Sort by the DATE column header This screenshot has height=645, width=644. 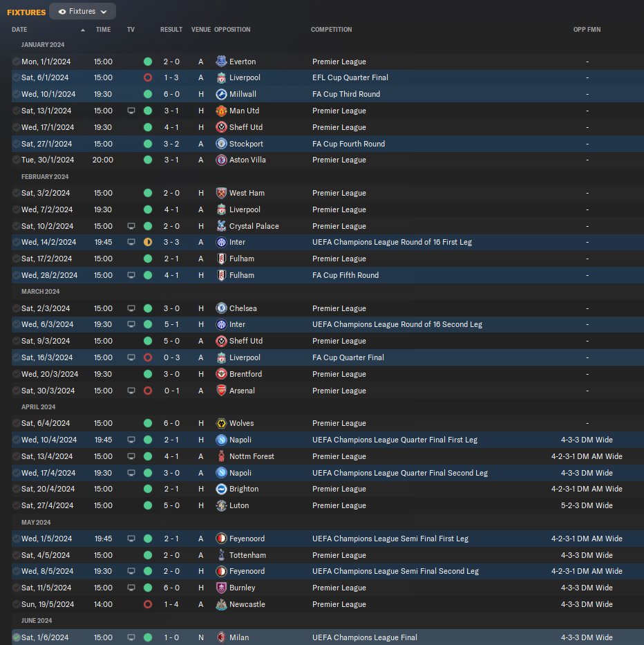point(19,30)
